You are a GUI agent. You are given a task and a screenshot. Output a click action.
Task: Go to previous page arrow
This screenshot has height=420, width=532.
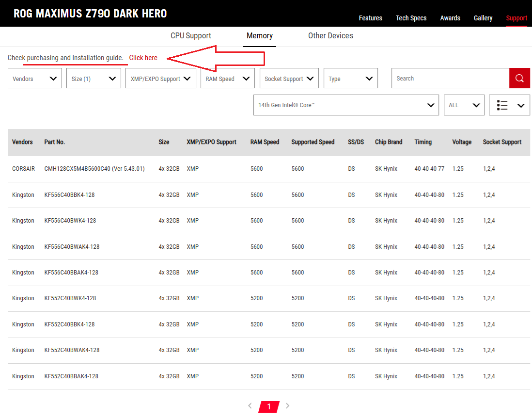pos(250,406)
